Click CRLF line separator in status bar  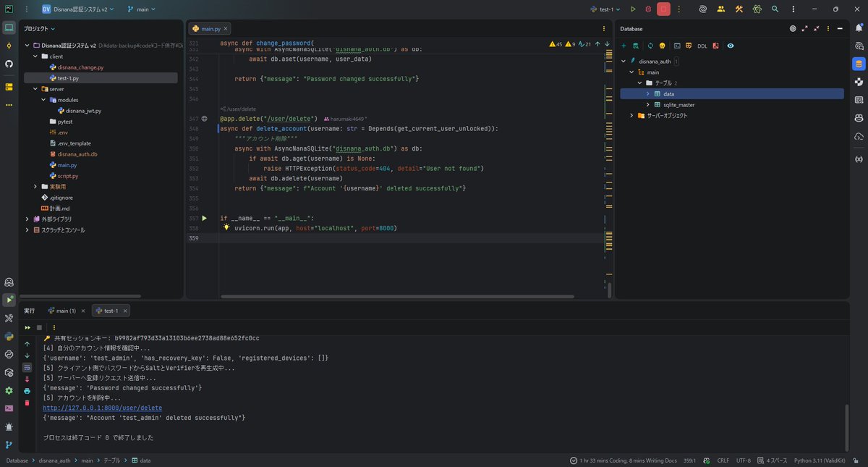tap(723, 460)
